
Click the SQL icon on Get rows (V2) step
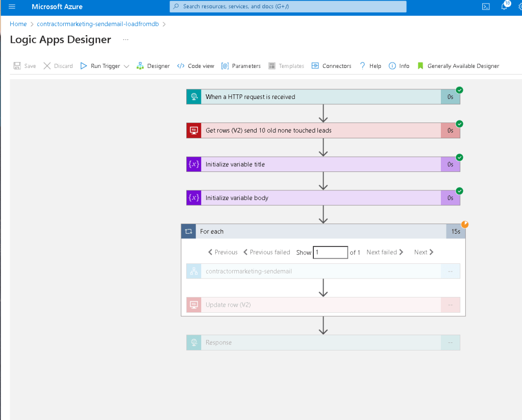coord(194,131)
